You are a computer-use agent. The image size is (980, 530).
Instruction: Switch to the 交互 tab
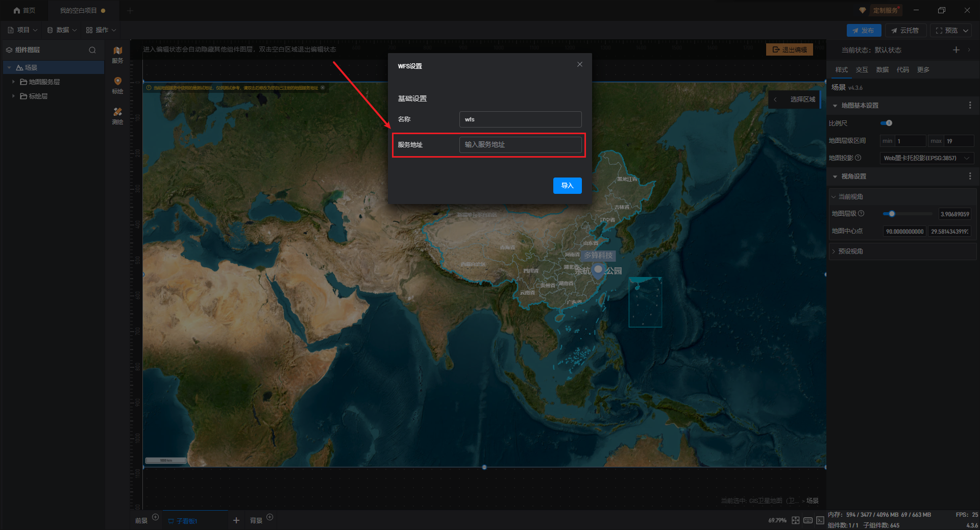pyautogui.click(x=862, y=70)
